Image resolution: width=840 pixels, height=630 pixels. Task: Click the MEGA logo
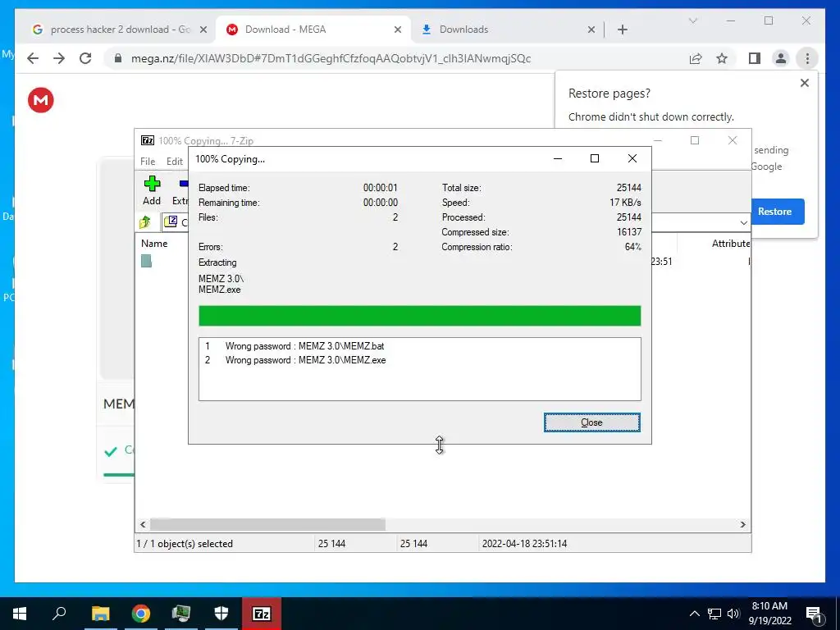(41, 100)
